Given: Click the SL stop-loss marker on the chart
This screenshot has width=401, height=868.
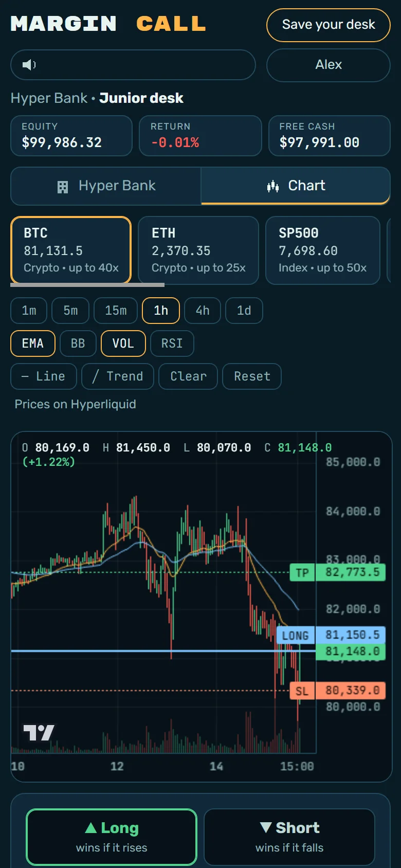Looking at the screenshot, I should tap(302, 691).
